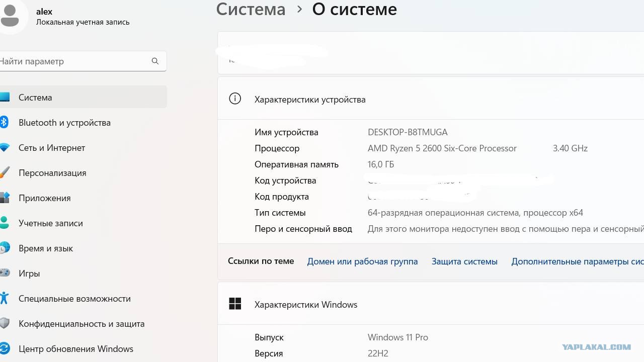Click the Локальная учетная запись label
Viewport: 644px width, 362px height.
(83, 22)
